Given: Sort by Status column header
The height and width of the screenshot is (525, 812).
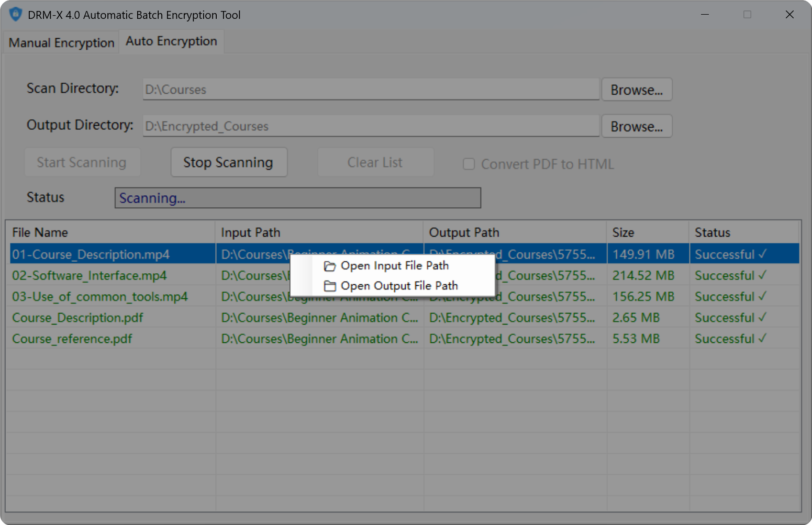Looking at the screenshot, I should [744, 232].
